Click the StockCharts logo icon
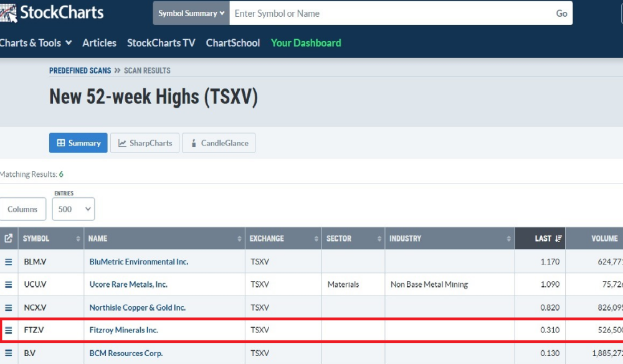This screenshot has height=364, width=623. click(9, 12)
